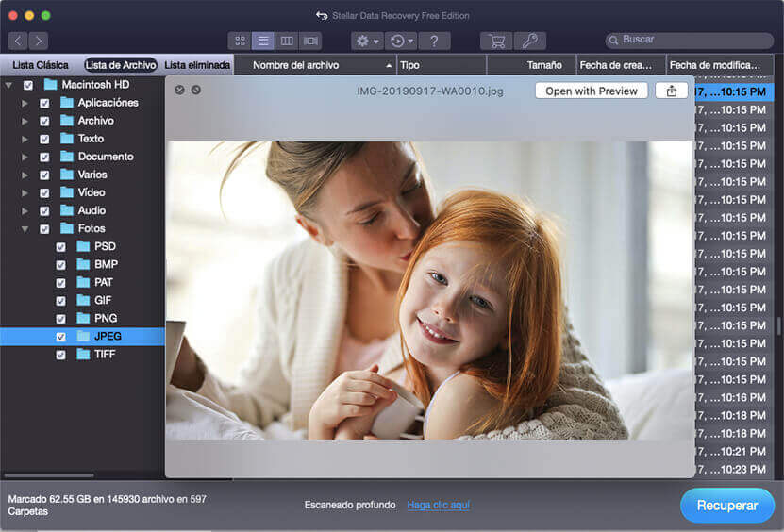Open the help question mark

(433, 42)
